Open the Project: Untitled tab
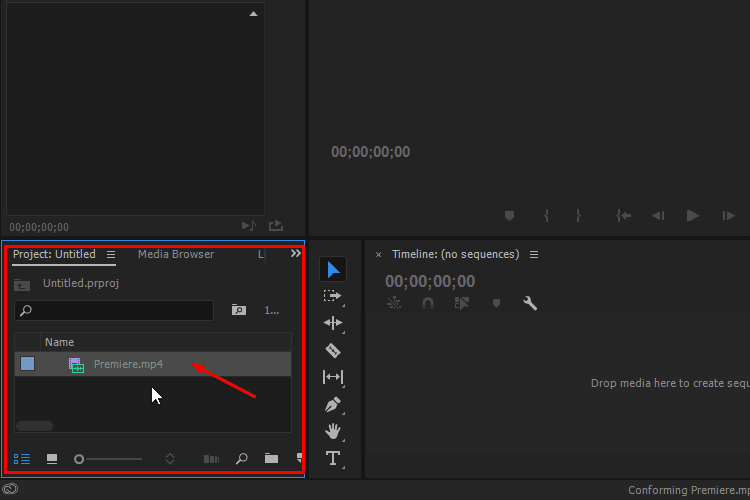Viewport: 750px width, 500px height. [54, 254]
